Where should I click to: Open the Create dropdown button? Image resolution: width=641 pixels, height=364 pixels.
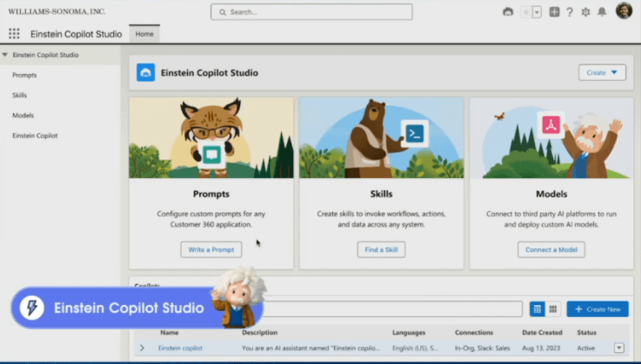602,72
